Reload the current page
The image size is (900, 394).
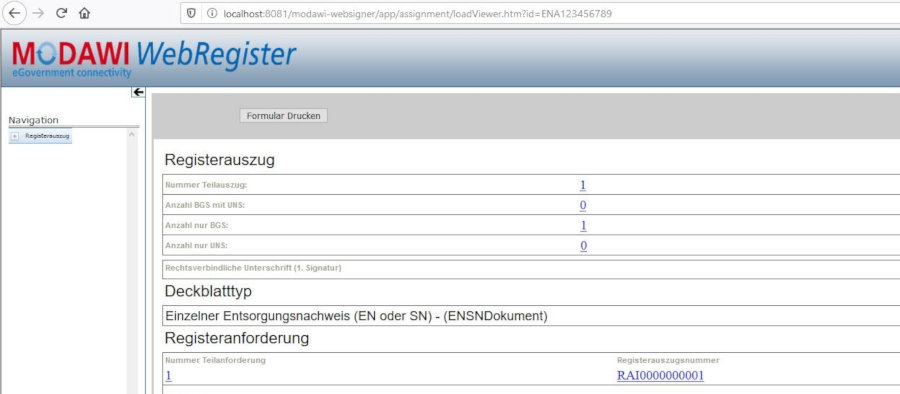click(61, 13)
